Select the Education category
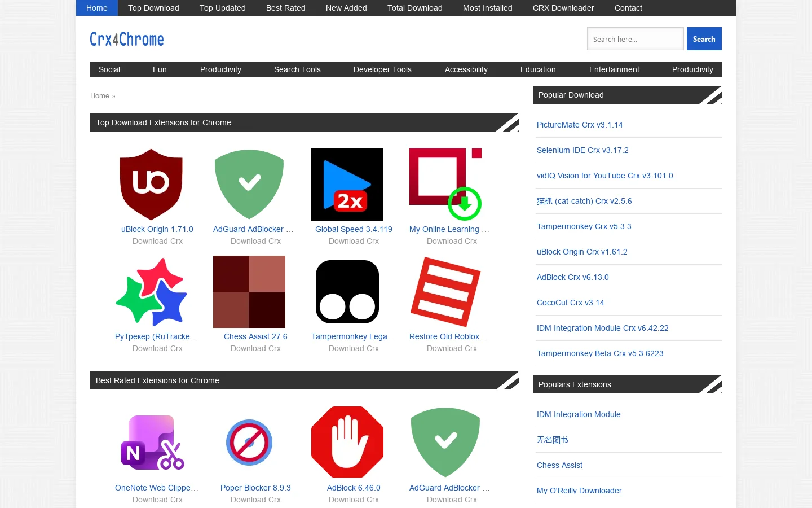 coord(538,69)
